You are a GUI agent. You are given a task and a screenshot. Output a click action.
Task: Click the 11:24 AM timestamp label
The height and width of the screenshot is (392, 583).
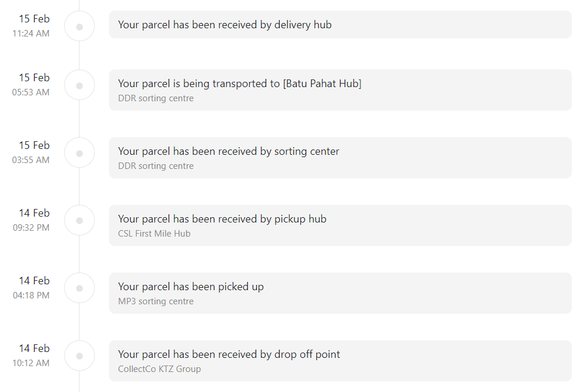[x=31, y=34]
